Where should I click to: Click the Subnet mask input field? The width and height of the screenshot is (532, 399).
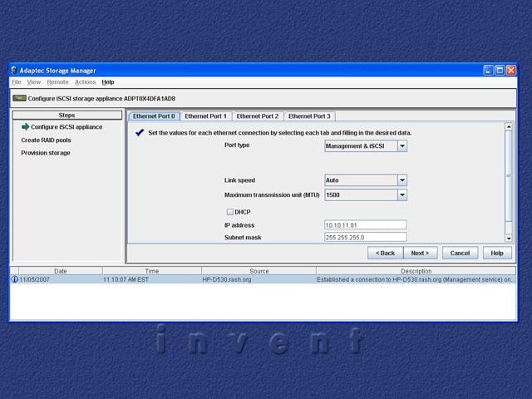pos(366,237)
